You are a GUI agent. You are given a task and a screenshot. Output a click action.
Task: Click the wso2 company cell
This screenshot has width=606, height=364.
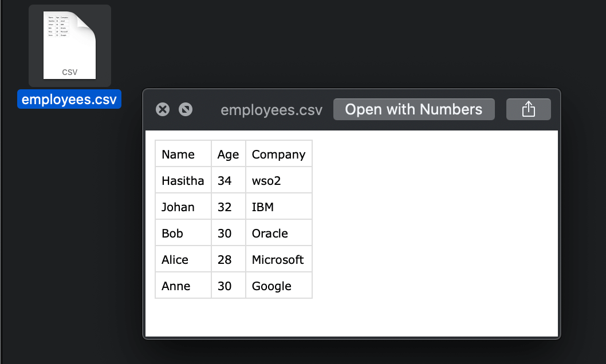pos(278,180)
